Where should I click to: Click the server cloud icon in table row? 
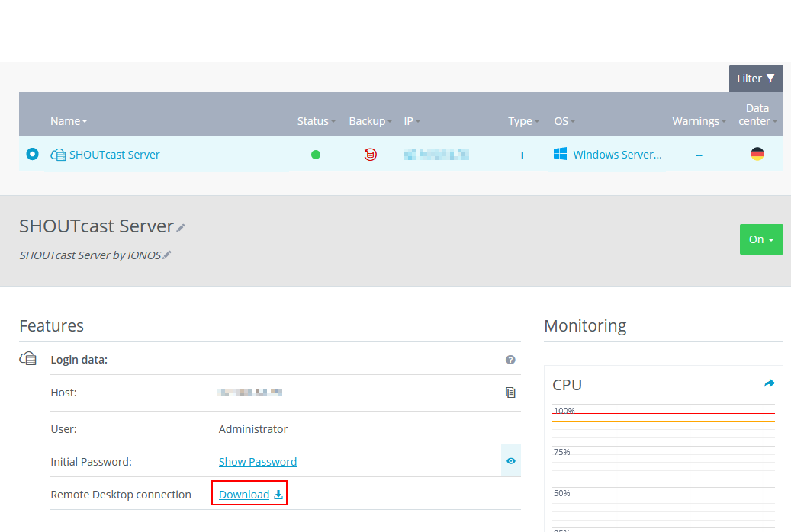pyautogui.click(x=58, y=155)
